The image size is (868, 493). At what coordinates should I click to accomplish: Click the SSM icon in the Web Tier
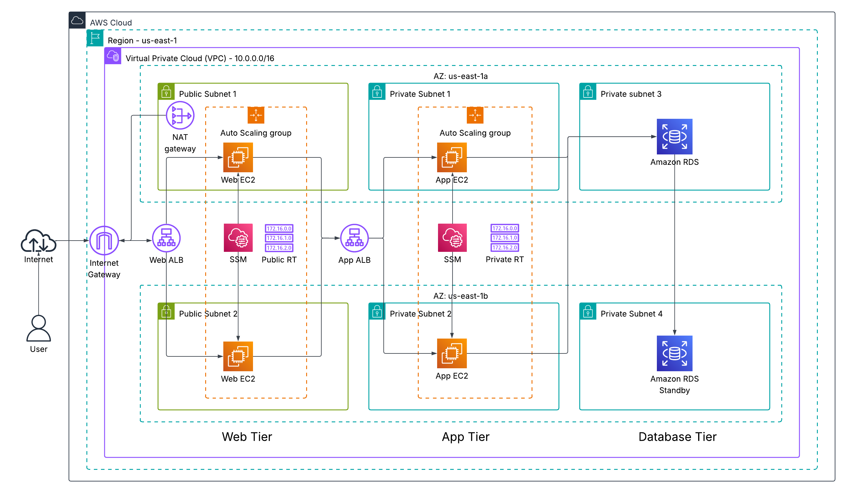point(238,238)
